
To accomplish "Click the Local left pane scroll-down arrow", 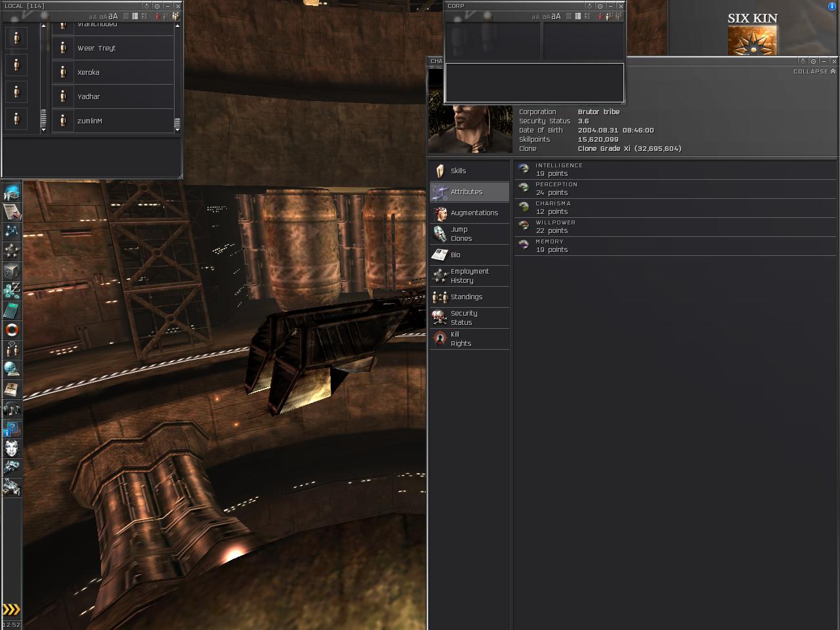I will [43, 130].
